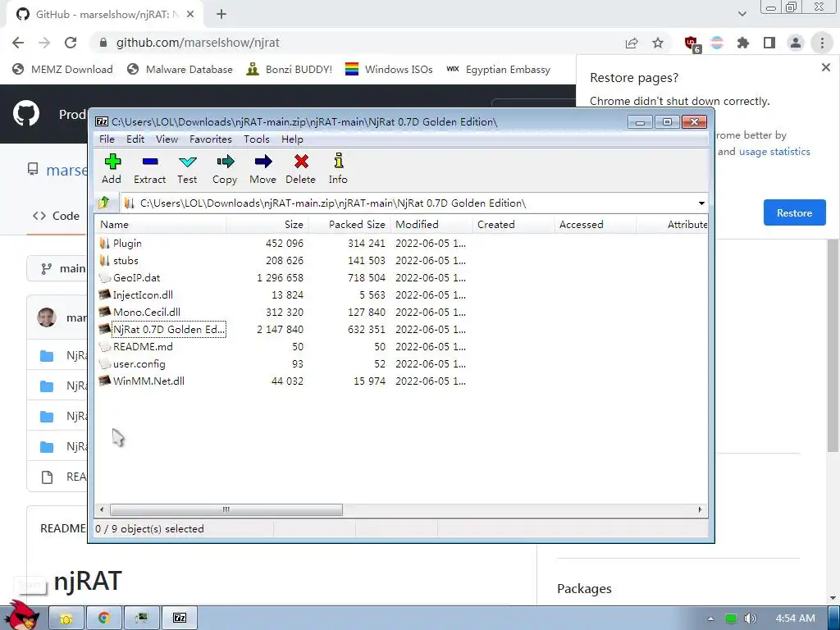Screen dimensions: 840x630
Task: Open the Malware Database bookmark
Action: (180, 69)
